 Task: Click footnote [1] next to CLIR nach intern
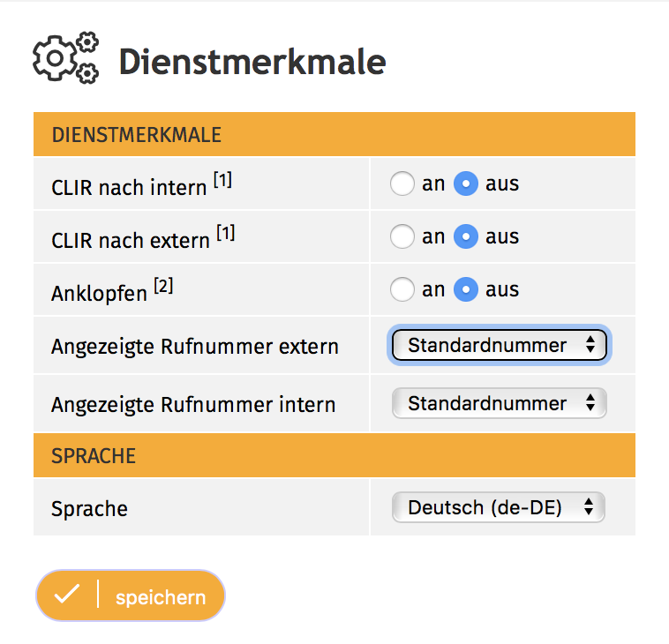[222, 181]
